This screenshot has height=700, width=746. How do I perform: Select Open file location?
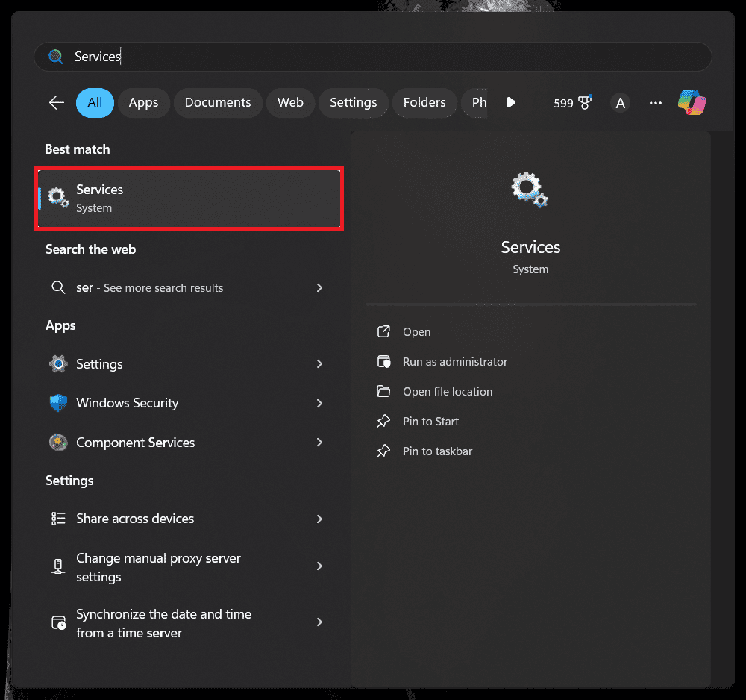447,392
